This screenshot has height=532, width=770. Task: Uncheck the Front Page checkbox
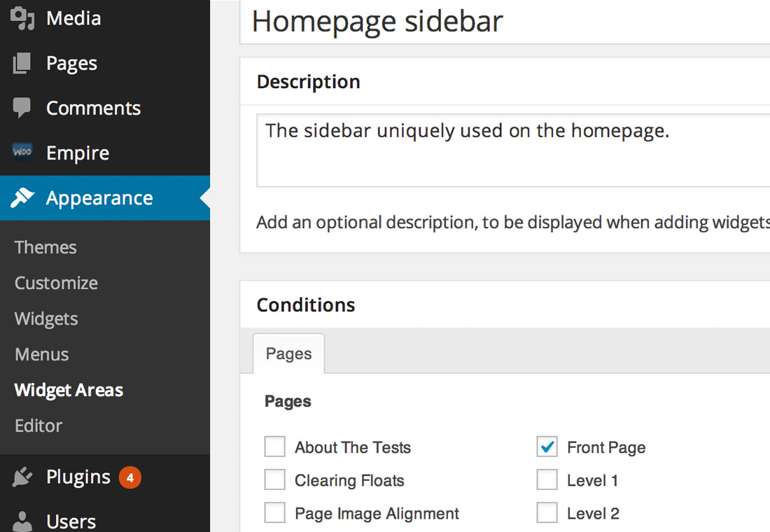pos(547,447)
